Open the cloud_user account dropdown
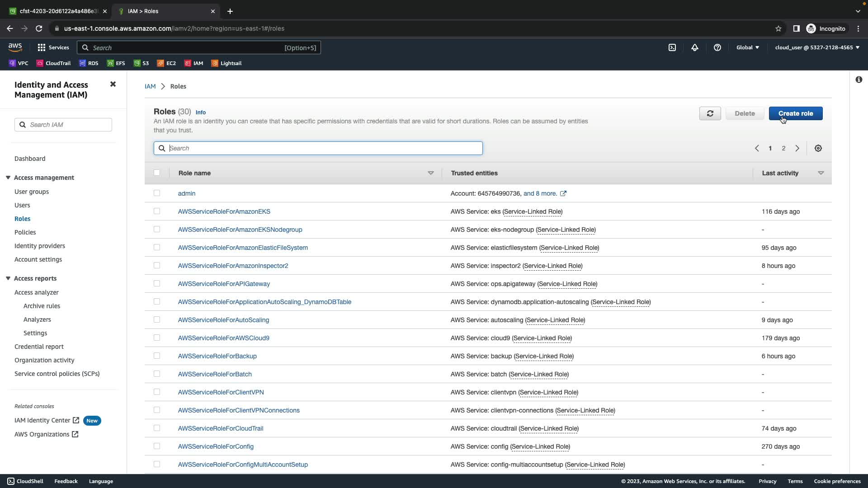This screenshot has height=488, width=868. pos(817,47)
